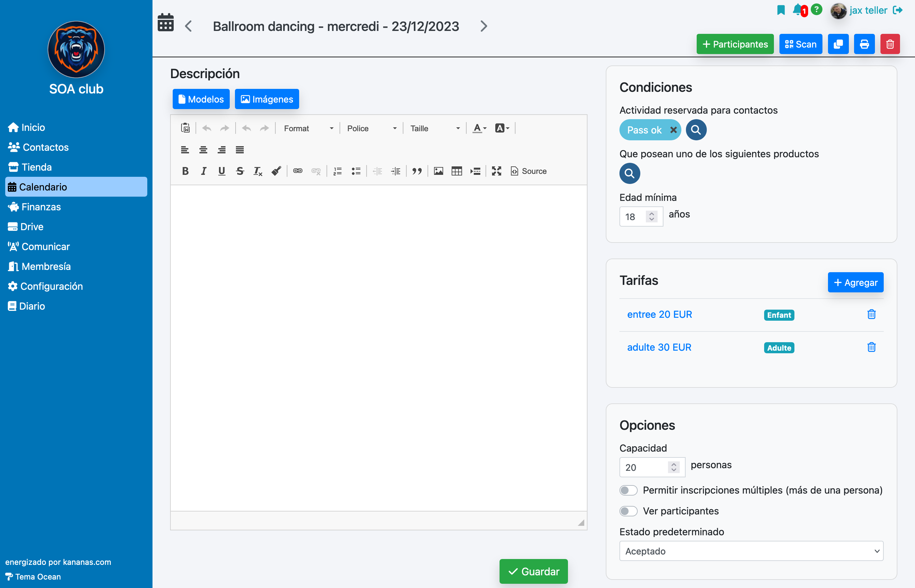Click the green Guardar button
Screen dimensions: 915x588
tap(533, 571)
